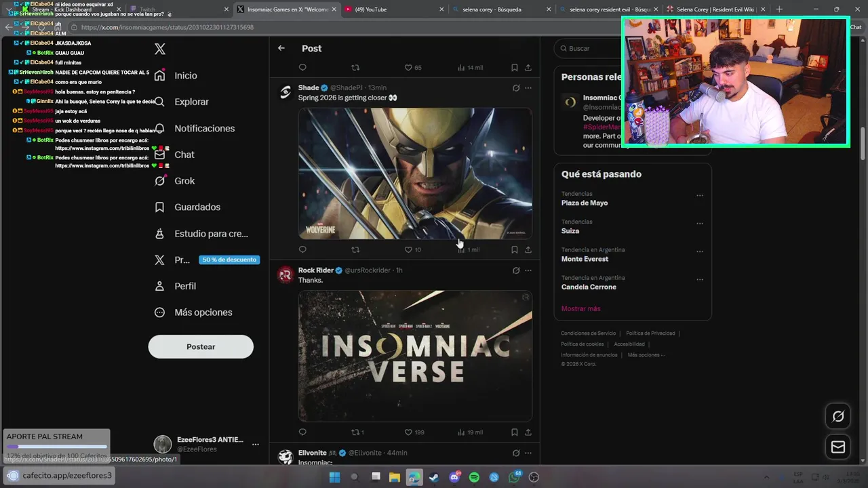Image resolution: width=868 pixels, height=488 pixels.
Task: Open Windows Start menu on taskbar
Action: click(x=334, y=477)
